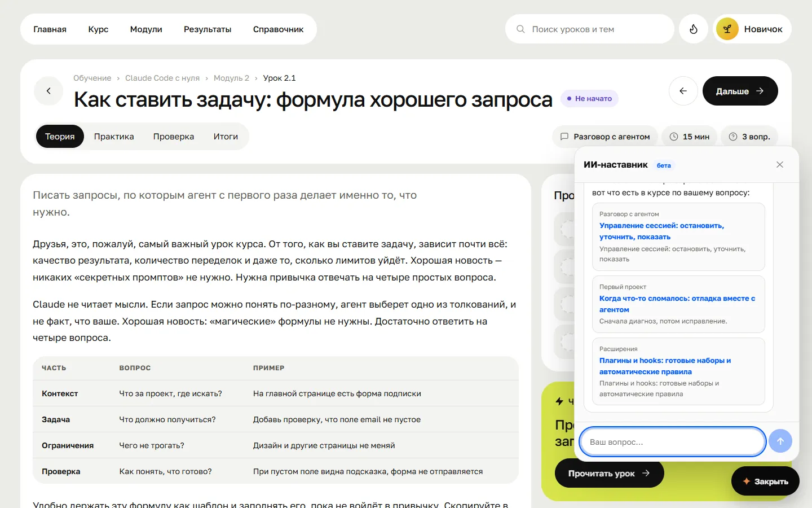
Task: Click the бета badge in tutor header
Action: coord(664,165)
